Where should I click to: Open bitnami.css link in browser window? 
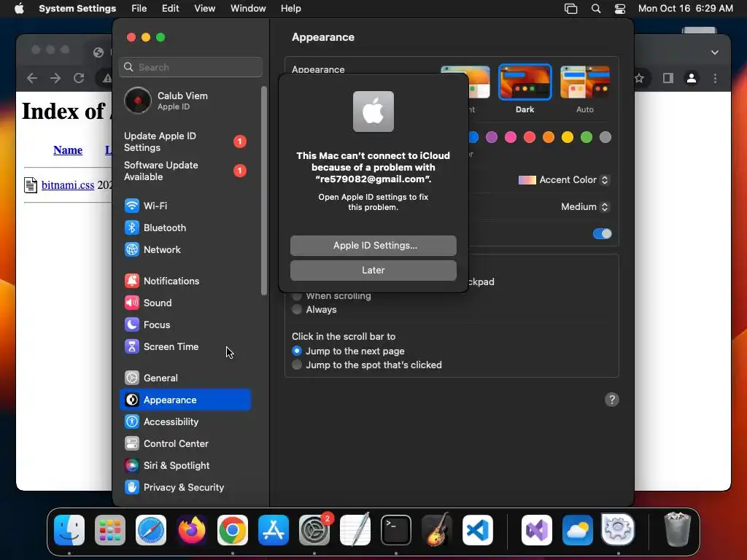click(x=68, y=185)
